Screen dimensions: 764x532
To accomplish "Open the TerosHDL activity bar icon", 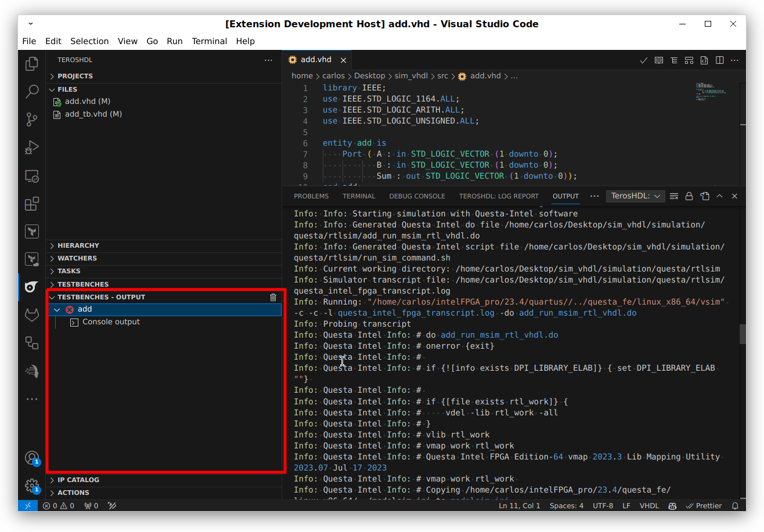I will [x=32, y=287].
